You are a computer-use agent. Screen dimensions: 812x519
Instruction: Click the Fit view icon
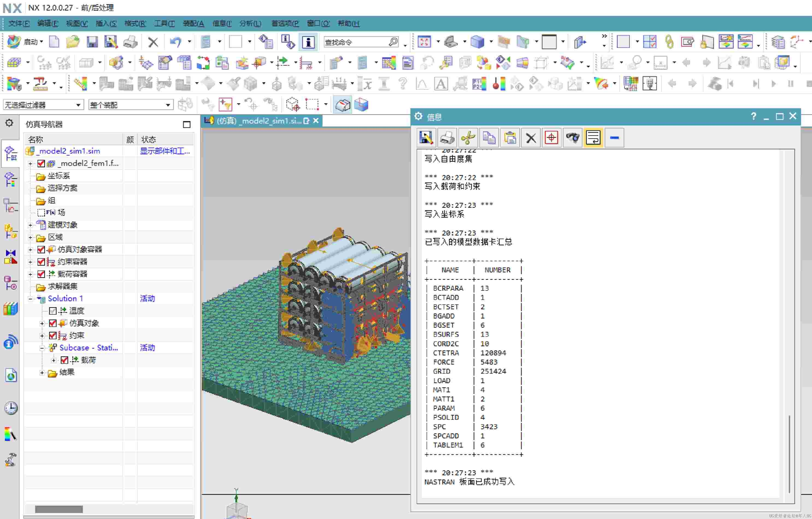pyautogui.click(x=424, y=42)
